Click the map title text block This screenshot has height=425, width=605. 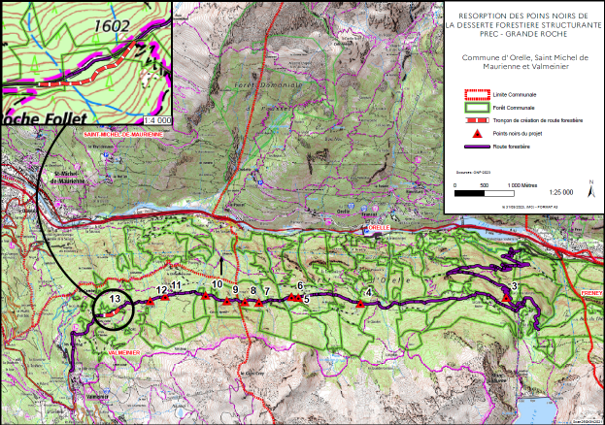point(524,25)
